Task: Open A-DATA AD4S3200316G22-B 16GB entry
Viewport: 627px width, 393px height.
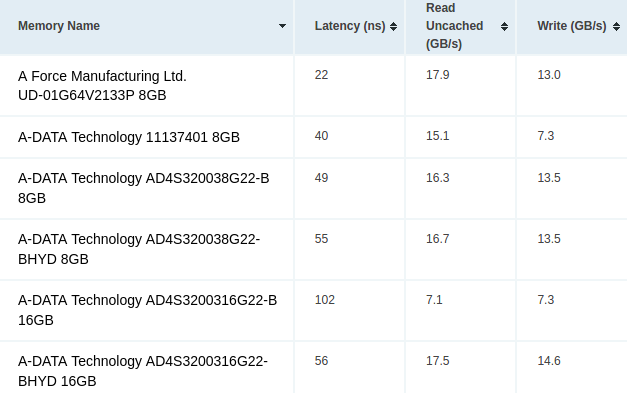Action: [148, 310]
